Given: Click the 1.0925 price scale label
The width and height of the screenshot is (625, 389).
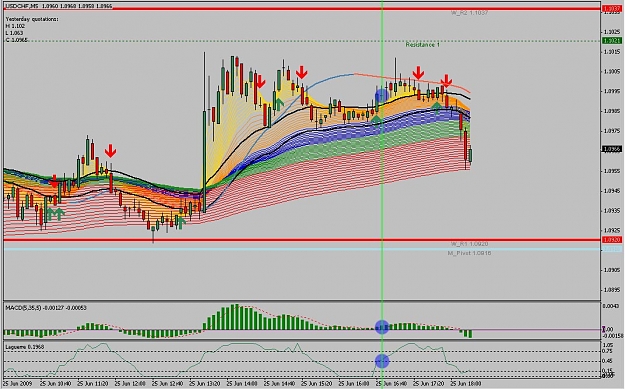Looking at the screenshot, I should pos(612,230).
